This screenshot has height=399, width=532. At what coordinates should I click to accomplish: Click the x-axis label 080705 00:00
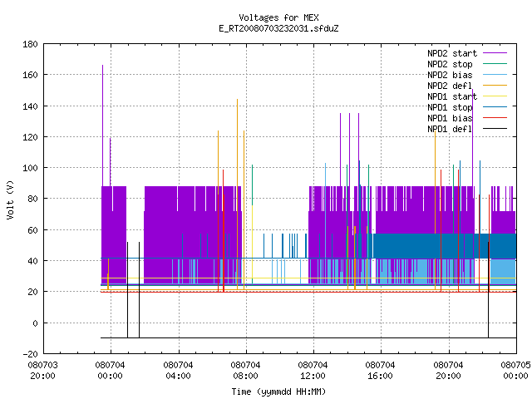[515, 371]
